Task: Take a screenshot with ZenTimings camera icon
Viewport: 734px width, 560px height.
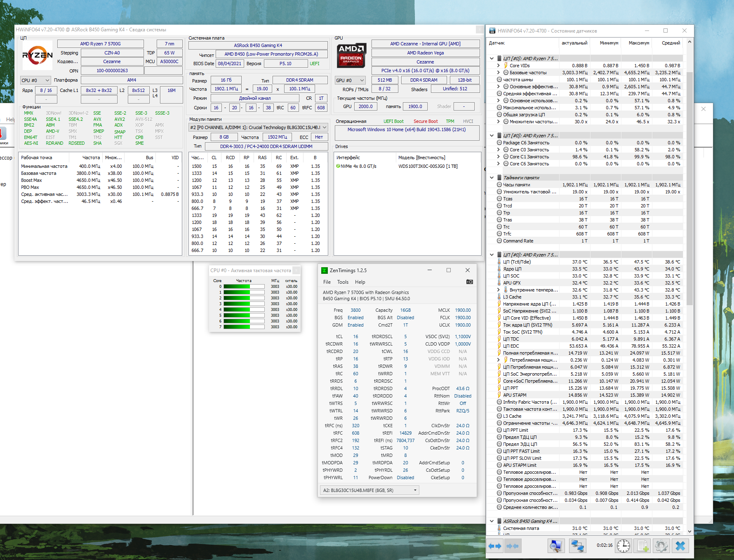Action: click(x=470, y=282)
